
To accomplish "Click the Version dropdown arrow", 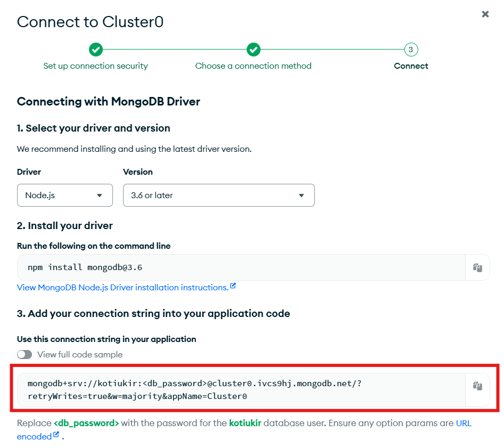I will coord(301,196).
